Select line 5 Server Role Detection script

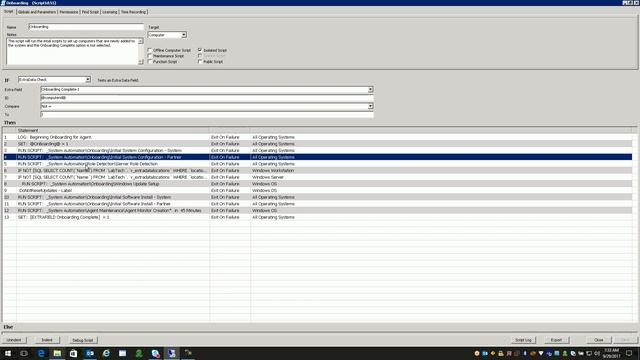317,164
